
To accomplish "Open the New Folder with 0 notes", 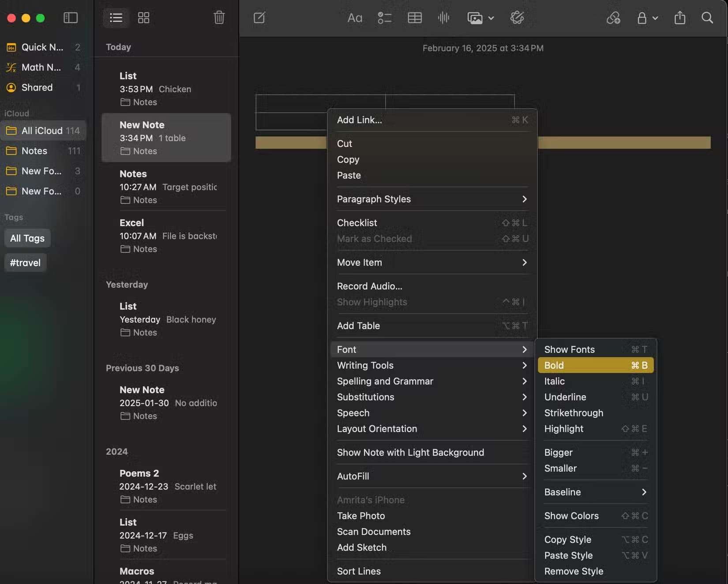I will pos(43,191).
